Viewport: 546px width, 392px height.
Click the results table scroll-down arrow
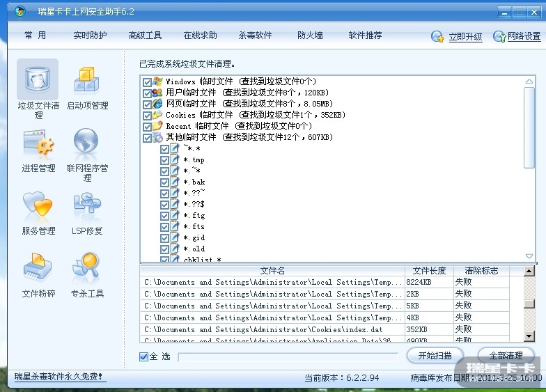tap(529, 336)
